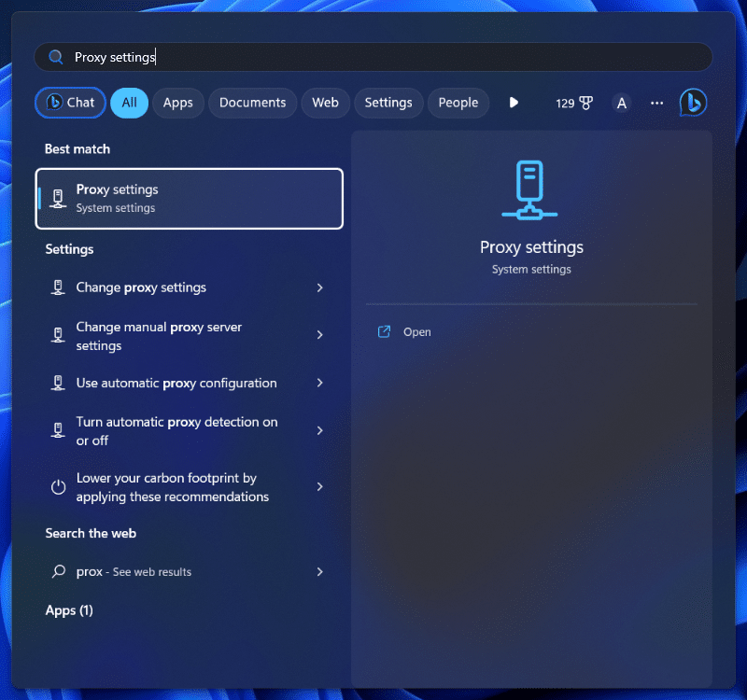
Task: Select Proxy settings under Best match
Action: tap(189, 198)
